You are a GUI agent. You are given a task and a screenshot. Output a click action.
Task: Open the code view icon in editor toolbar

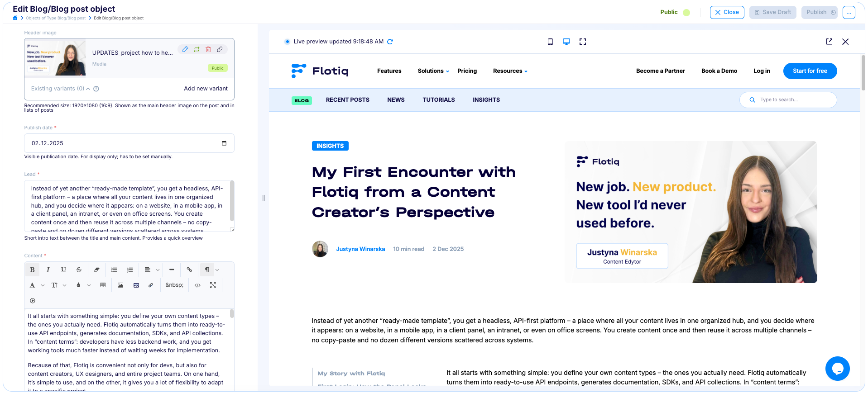tap(197, 285)
